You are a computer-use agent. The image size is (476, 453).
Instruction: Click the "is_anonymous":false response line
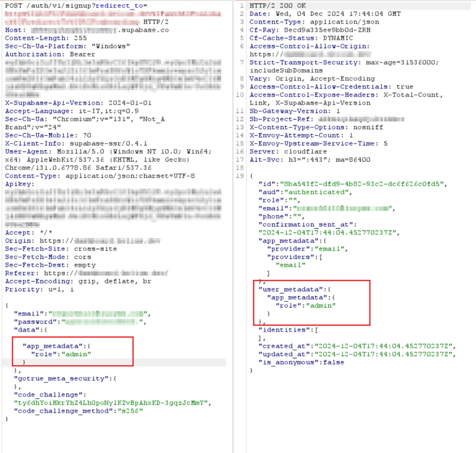(x=301, y=362)
